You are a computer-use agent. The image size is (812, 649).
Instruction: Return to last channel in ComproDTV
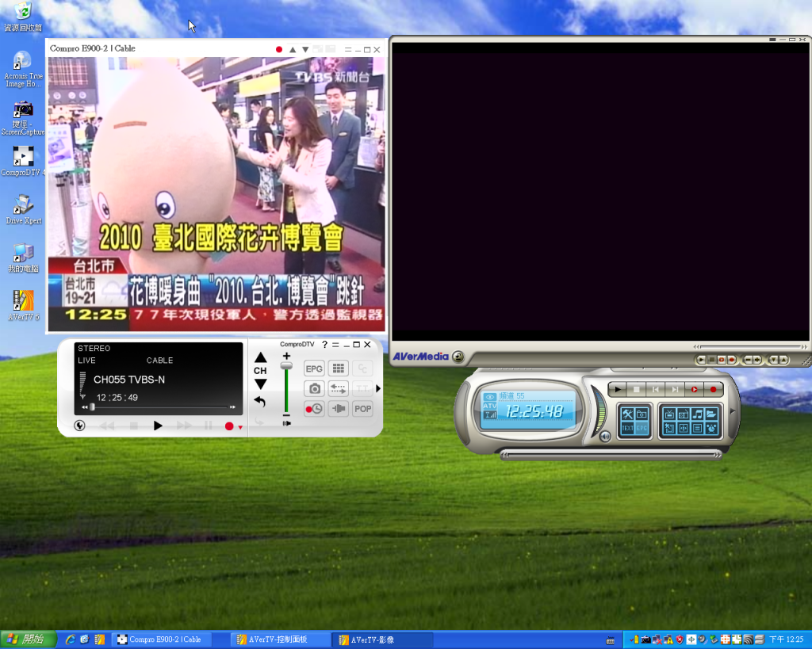coord(260,402)
